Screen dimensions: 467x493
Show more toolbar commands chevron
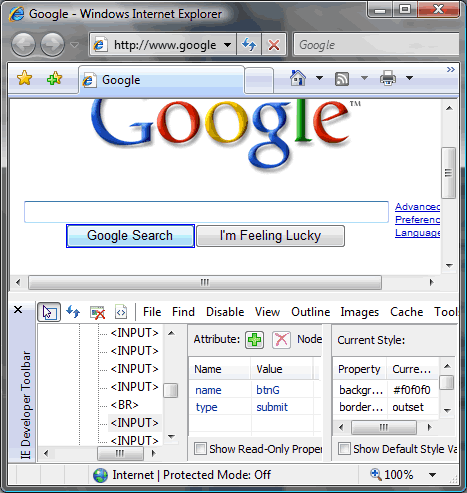451,69
